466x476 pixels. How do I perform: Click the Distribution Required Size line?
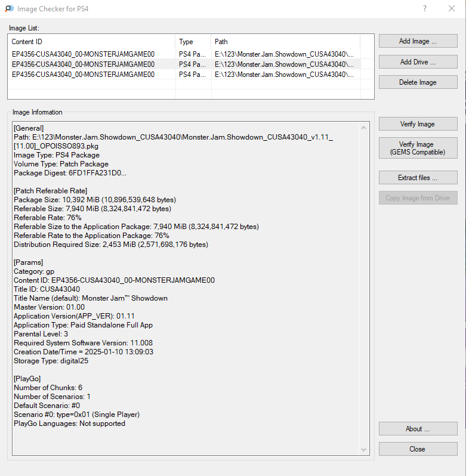click(111, 245)
